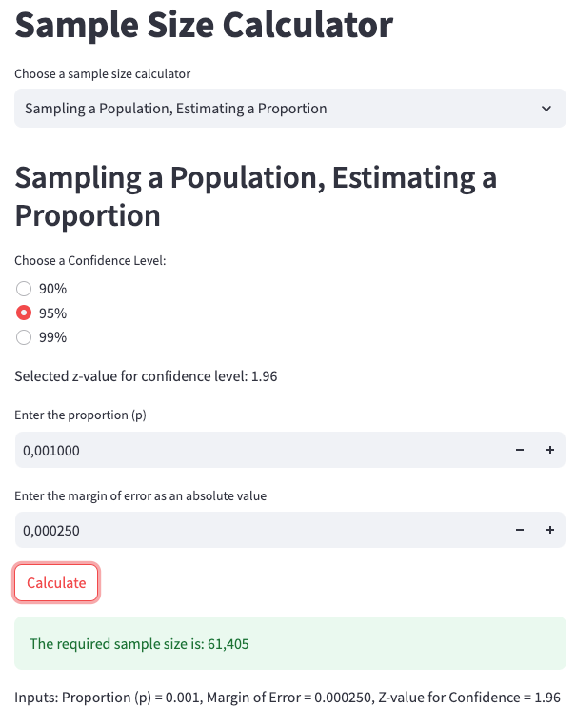The image size is (576, 728).
Task: Click the 'Enter the proportion (p)' label
Action: pos(80,415)
